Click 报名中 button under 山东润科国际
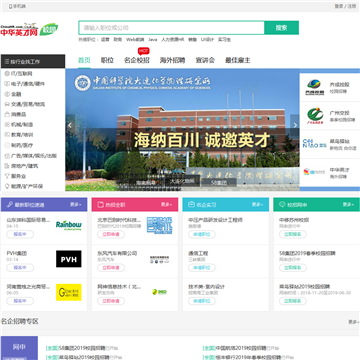Viewport: 360px width, 360px height. (x=20, y=234)
